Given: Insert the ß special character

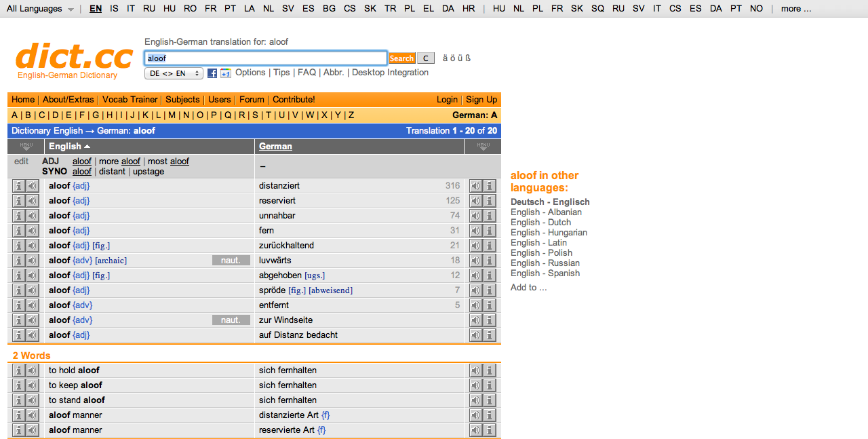Looking at the screenshot, I should pyautogui.click(x=468, y=58).
